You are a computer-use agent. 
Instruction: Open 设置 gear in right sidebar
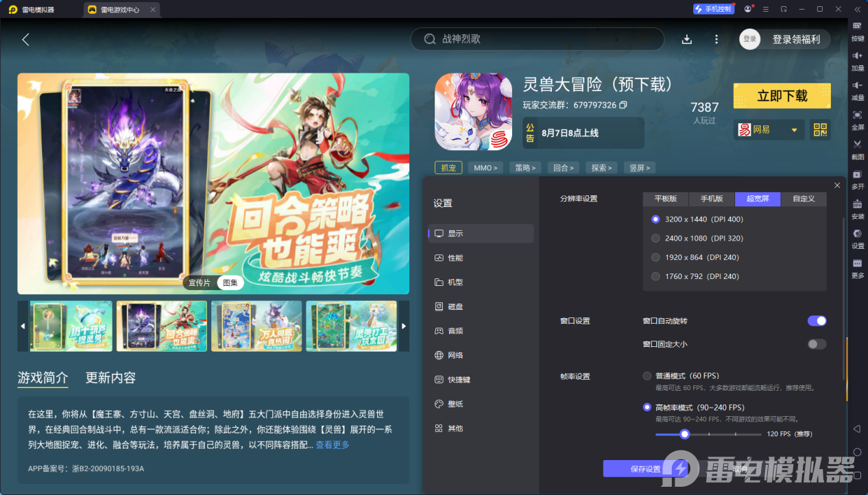(x=858, y=238)
